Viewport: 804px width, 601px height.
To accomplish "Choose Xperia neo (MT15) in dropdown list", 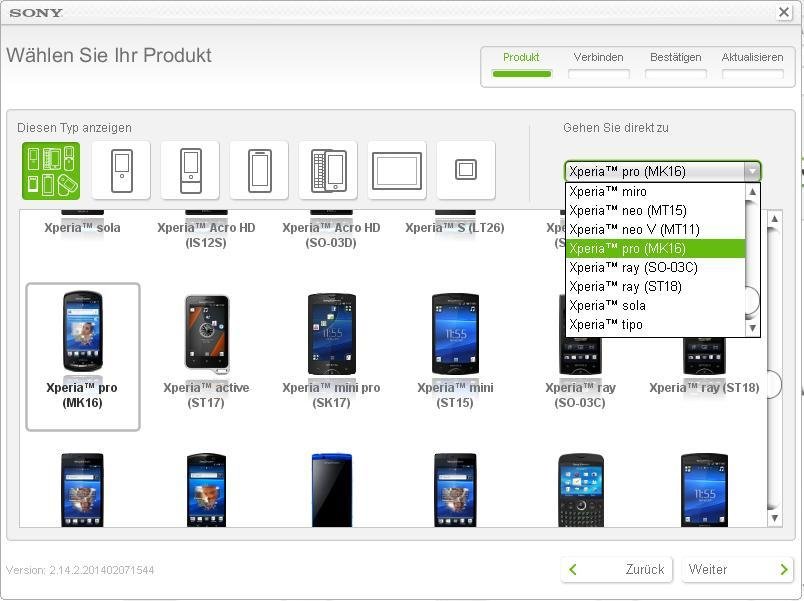I will click(x=655, y=210).
